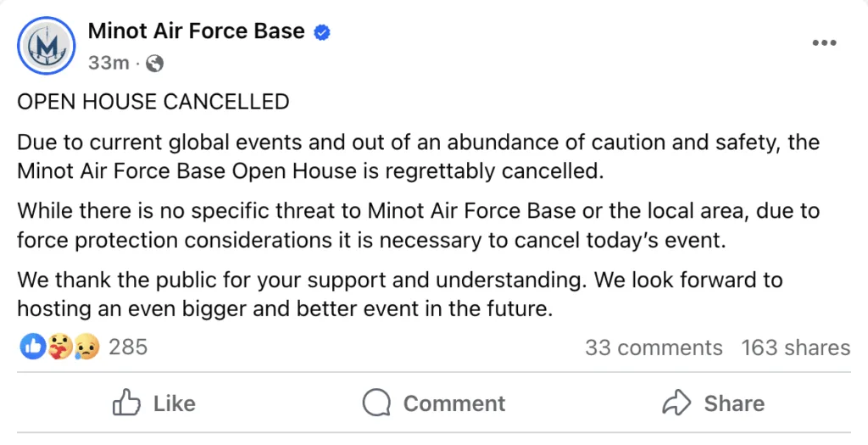Click the Share button label
Viewport: 868px width, 445px height.
[x=734, y=403]
